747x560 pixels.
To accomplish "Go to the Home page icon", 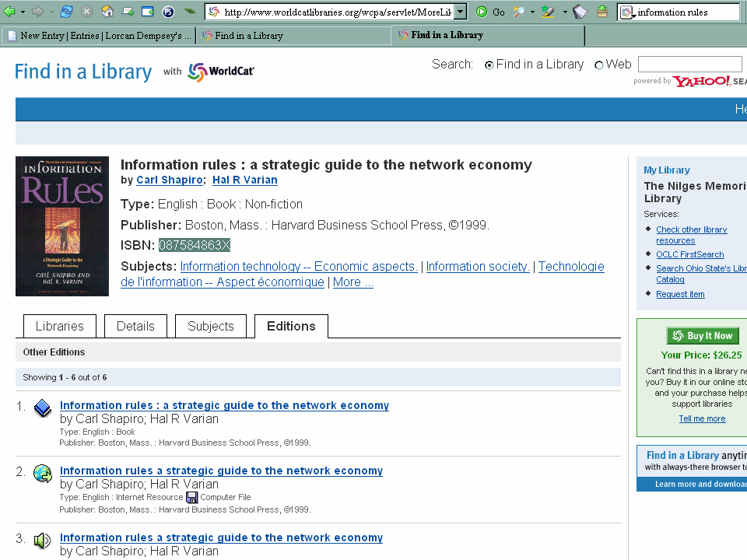I will [x=107, y=12].
